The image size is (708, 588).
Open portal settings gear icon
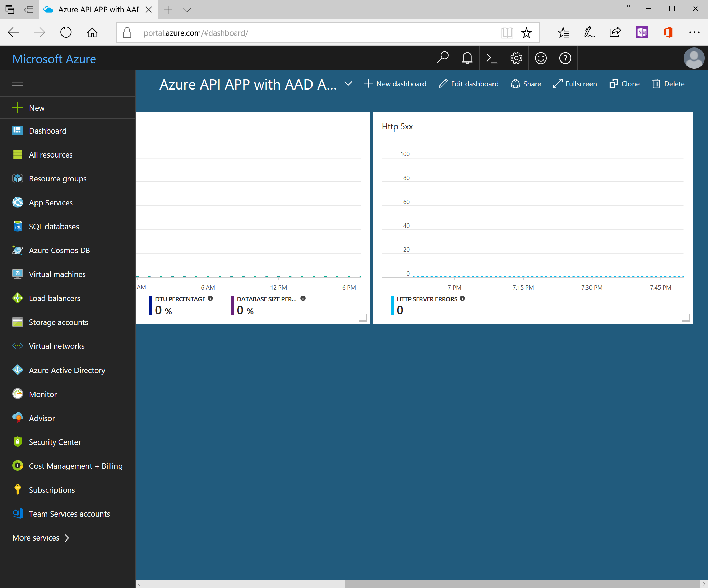coord(516,58)
